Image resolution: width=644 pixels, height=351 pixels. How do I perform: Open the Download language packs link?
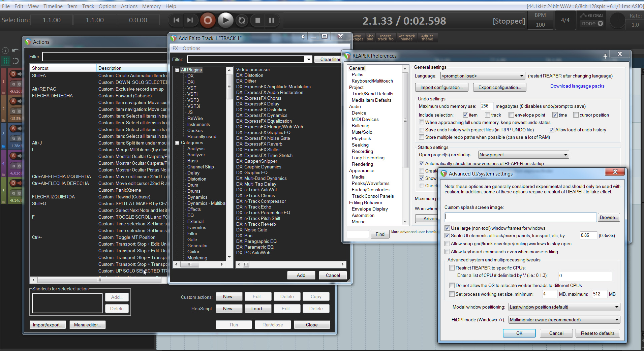(x=577, y=86)
